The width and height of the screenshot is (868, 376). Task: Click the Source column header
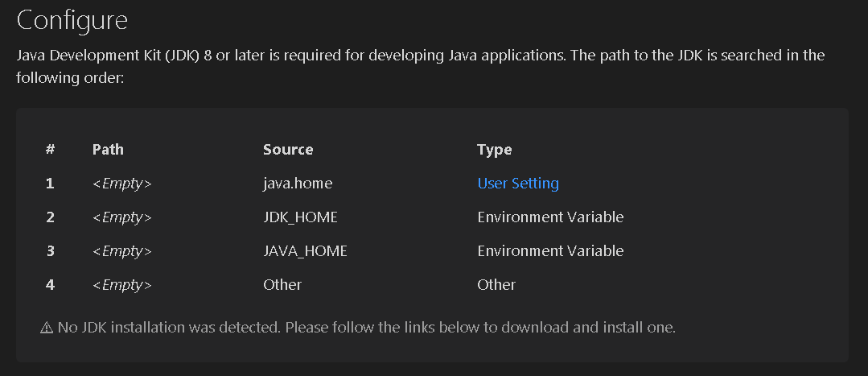tap(288, 150)
